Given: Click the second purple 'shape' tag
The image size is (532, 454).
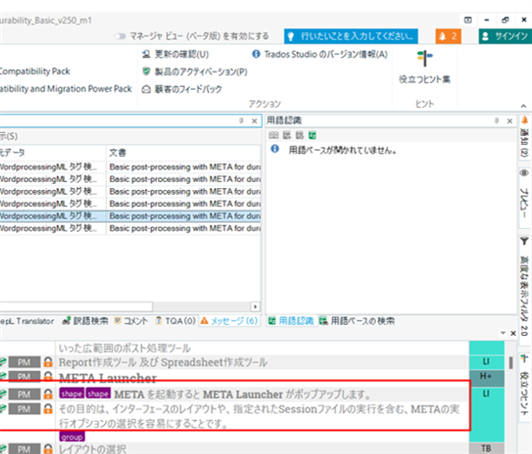Looking at the screenshot, I should pyautogui.click(x=98, y=394).
